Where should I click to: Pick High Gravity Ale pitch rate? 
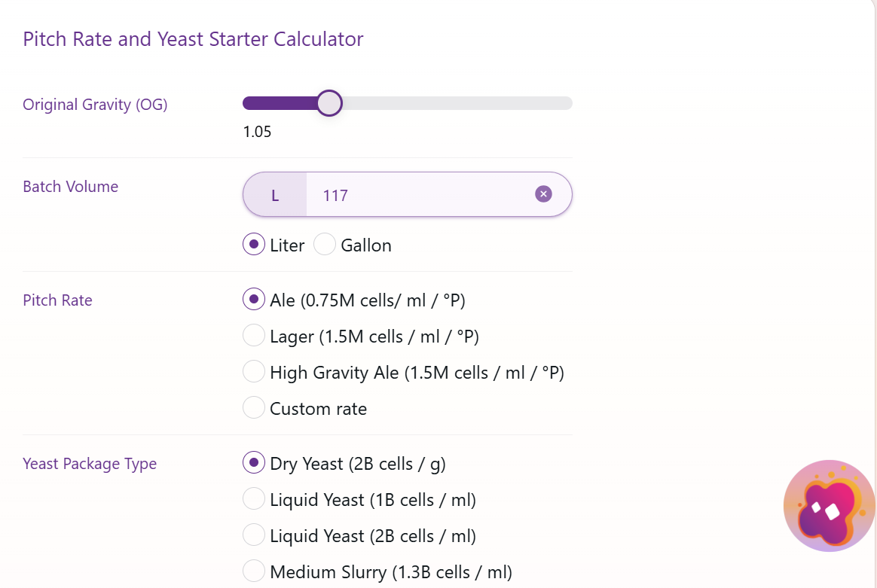point(254,372)
